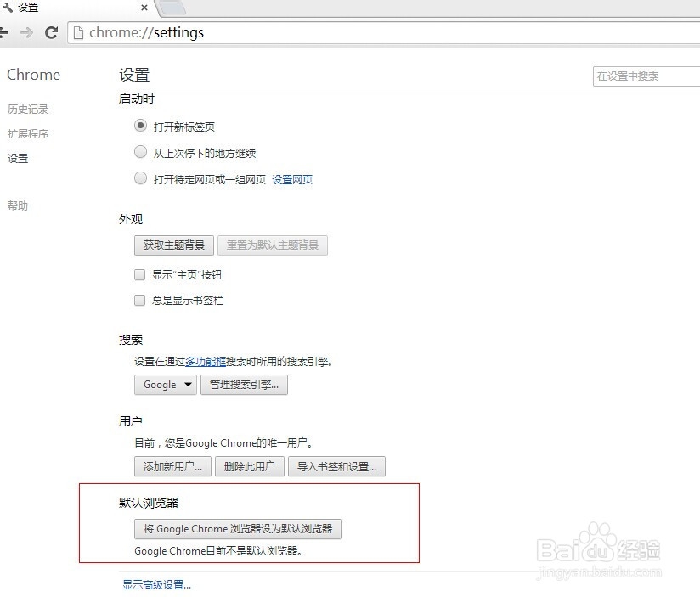Viewport: 700px width, 597px height.
Task: Click the chrome://settings address bar
Action: [x=384, y=32]
